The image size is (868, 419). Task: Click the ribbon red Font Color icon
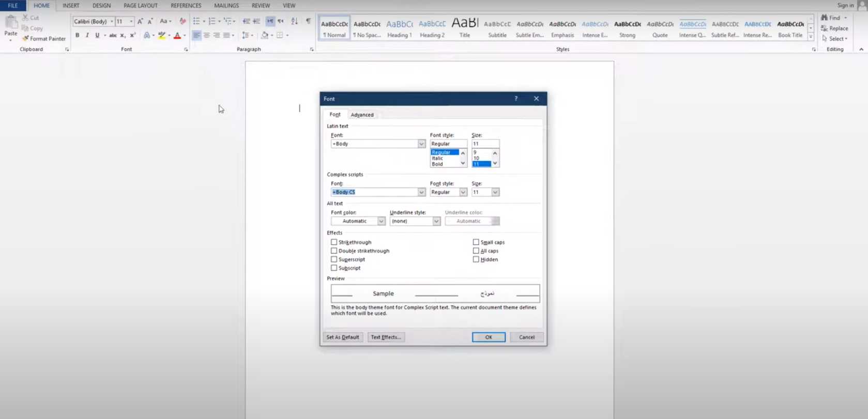(x=177, y=36)
